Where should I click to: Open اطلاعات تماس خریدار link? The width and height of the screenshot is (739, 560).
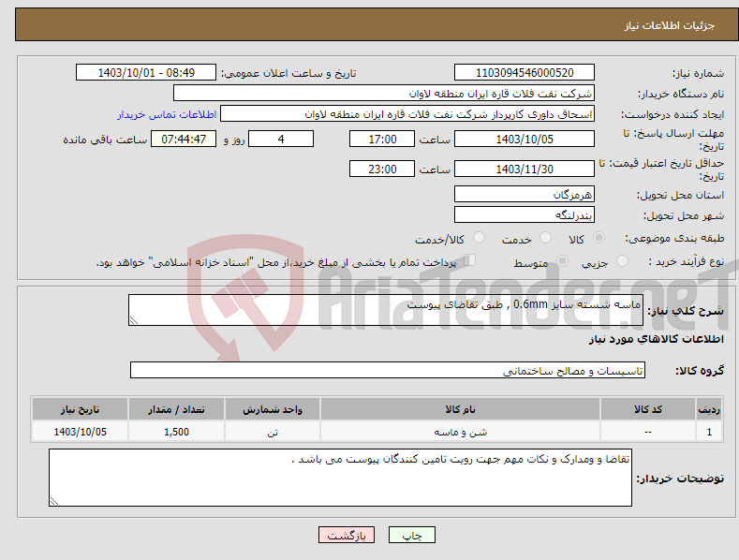(x=167, y=114)
